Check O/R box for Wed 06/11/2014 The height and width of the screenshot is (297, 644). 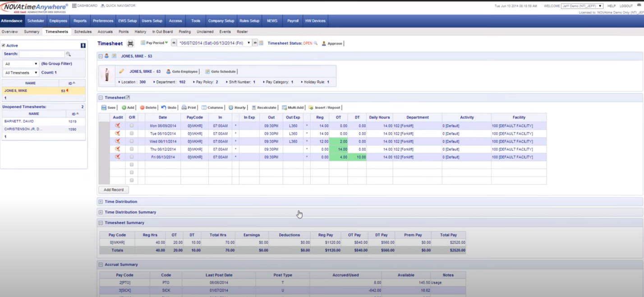[x=132, y=141]
